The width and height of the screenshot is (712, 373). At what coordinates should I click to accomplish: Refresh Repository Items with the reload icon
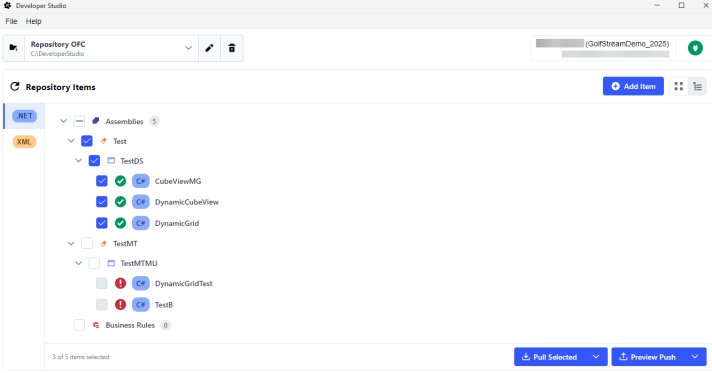click(x=15, y=86)
